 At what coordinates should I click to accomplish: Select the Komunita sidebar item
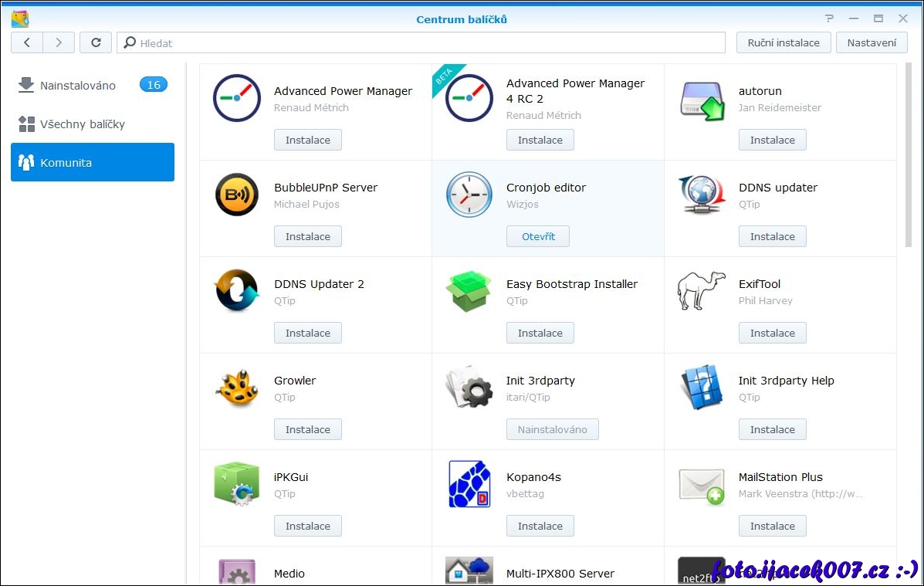(93, 162)
